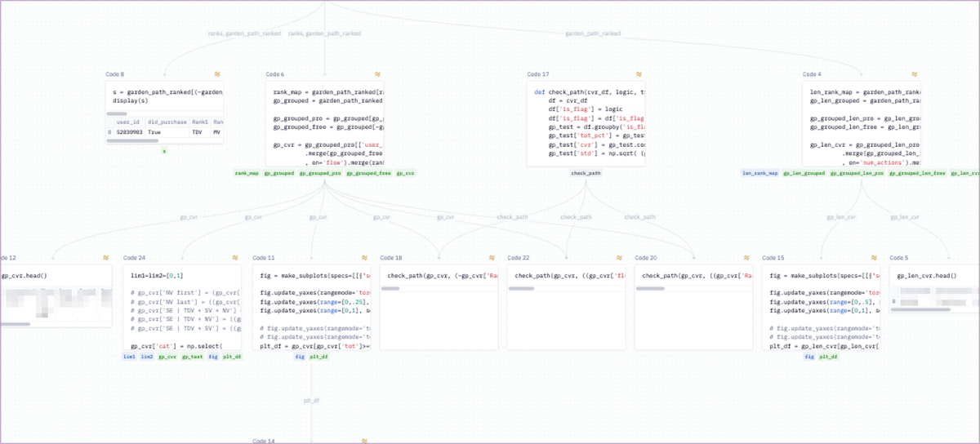Click the rank_map variable tag
Image resolution: width=980 pixels, height=444 pixels.
click(x=247, y=173)
